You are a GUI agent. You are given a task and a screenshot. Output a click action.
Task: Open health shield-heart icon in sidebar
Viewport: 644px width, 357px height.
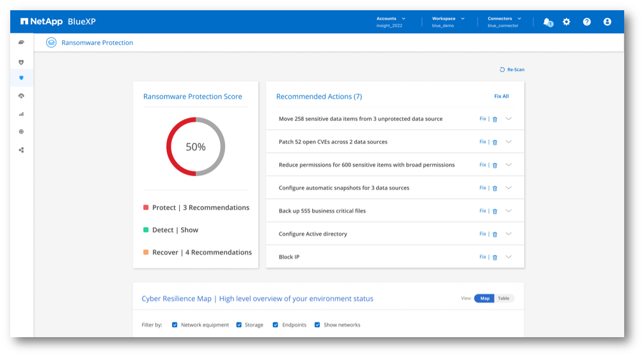click(21, 62)
